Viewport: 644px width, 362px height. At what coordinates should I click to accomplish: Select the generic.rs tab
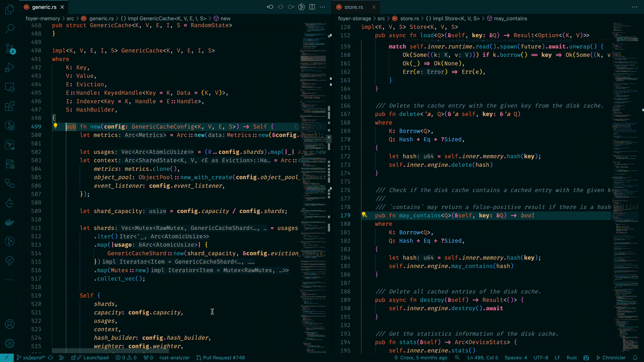[44, 7]
